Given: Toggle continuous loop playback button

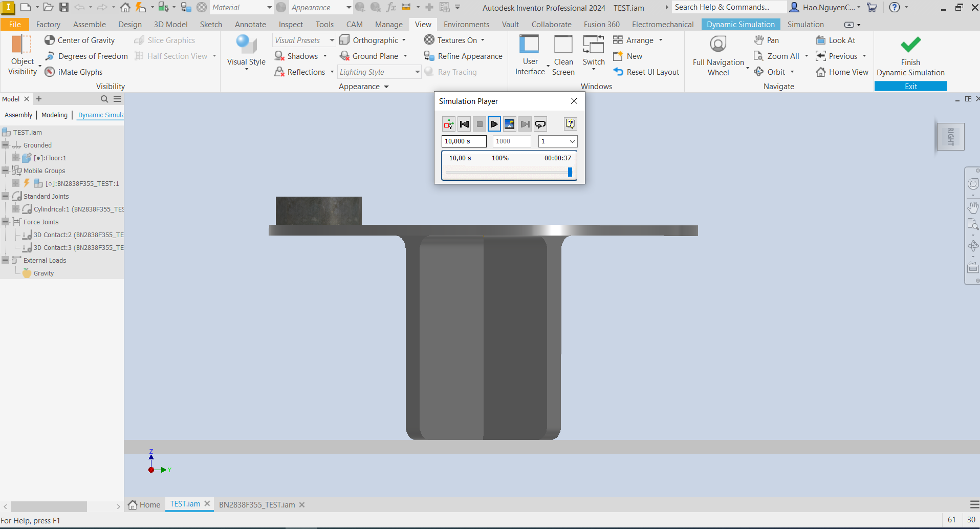Looking at the screenshot, I should click(540, 124).
